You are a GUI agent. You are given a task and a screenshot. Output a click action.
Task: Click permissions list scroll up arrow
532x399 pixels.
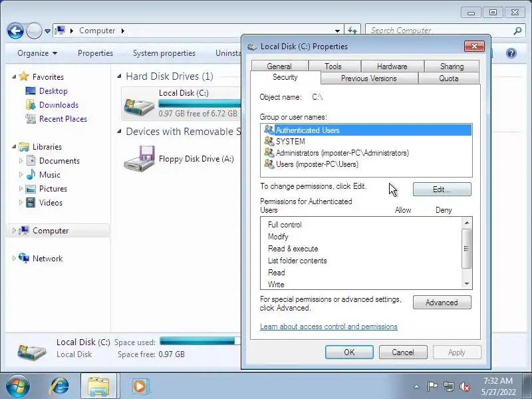point(467,223)
